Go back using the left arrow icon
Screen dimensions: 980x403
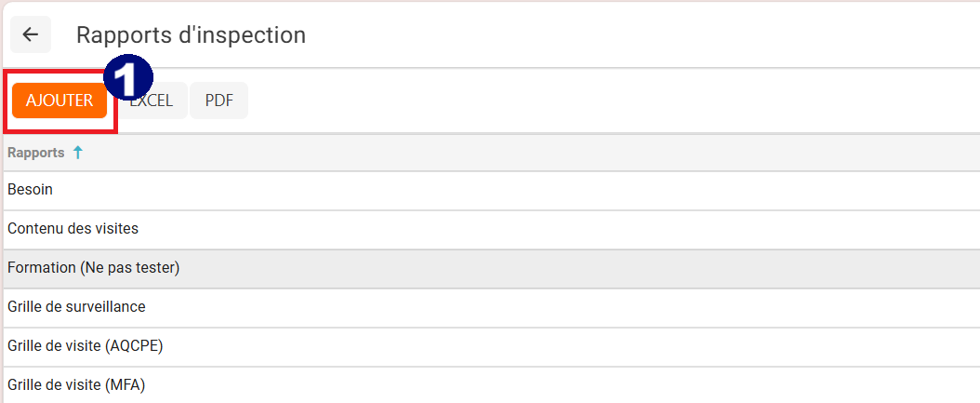tap(30, 34)
